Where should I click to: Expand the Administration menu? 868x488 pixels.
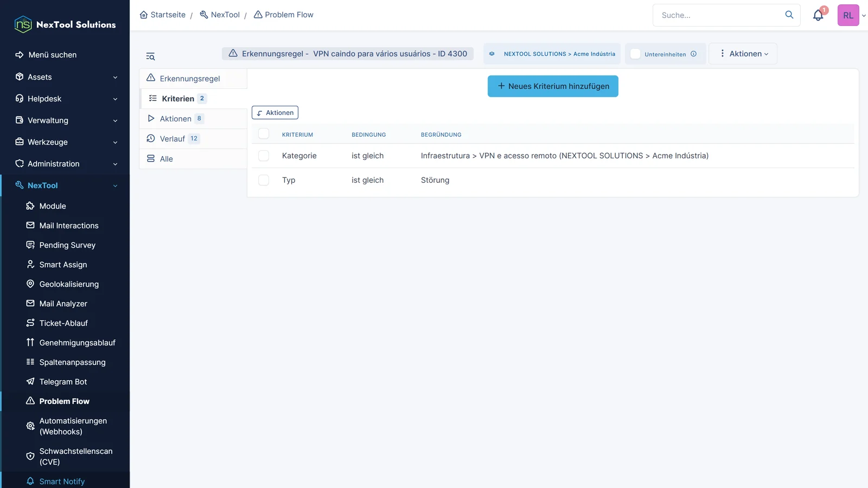65,164
